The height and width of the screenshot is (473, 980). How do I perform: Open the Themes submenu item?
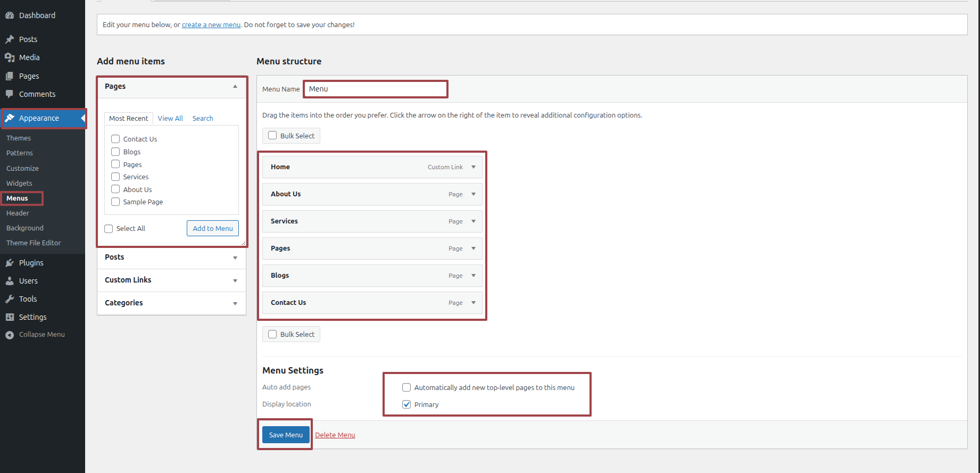click(19, 138)
